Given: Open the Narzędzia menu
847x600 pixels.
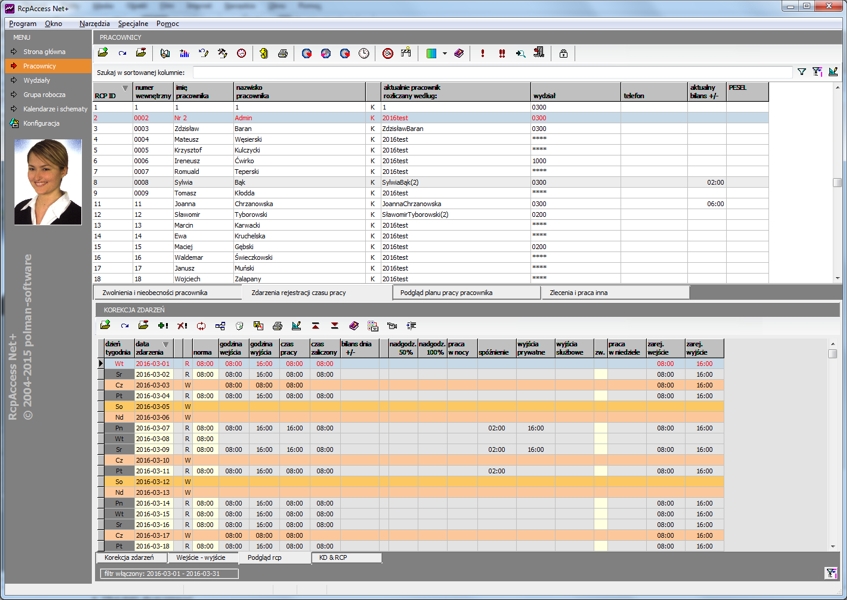Looking at the screenshot, I should click(95, 22).
